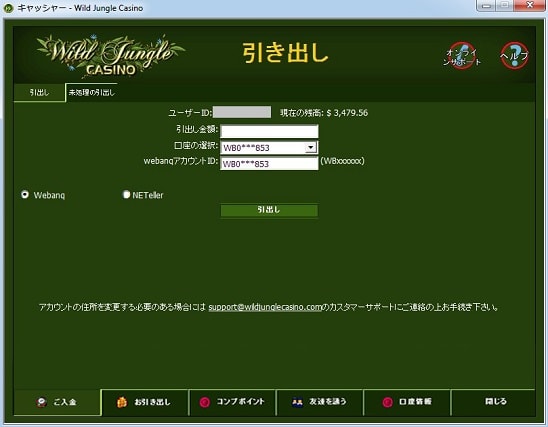Image resolution: width=548 pixels, height=427 pixels.
Task: Open the WB0***853 account combo box
Action: tap(269, 147)
